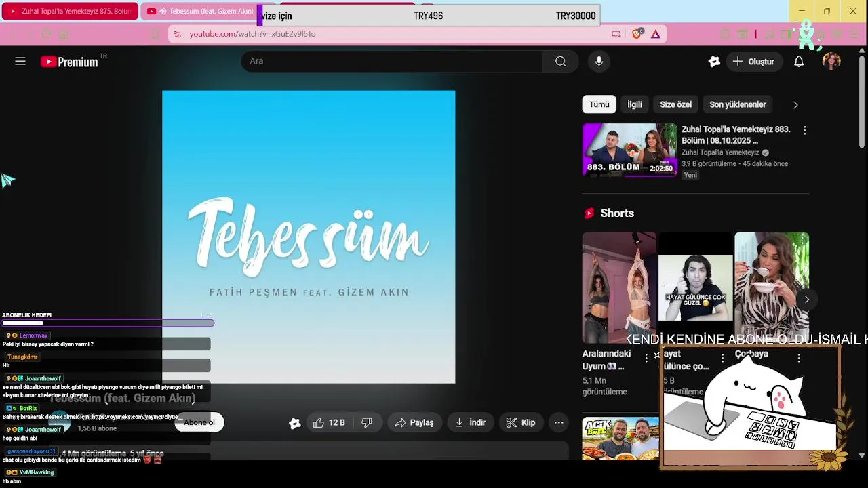The width and height of the screenshot is (868, 488).
Task: Open the 883. BÖLÜM video thumbnail
Action: tap(630, 149)
